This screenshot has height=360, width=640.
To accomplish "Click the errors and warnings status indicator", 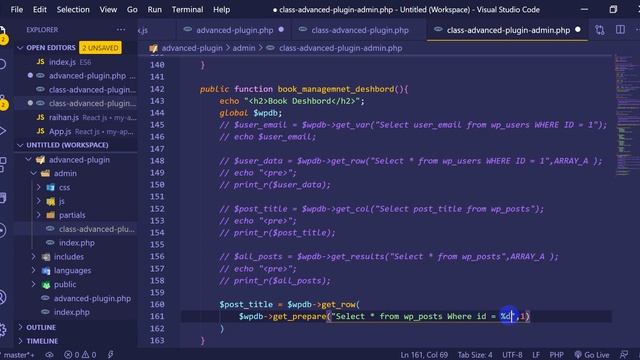I will [x=80, y=355].
